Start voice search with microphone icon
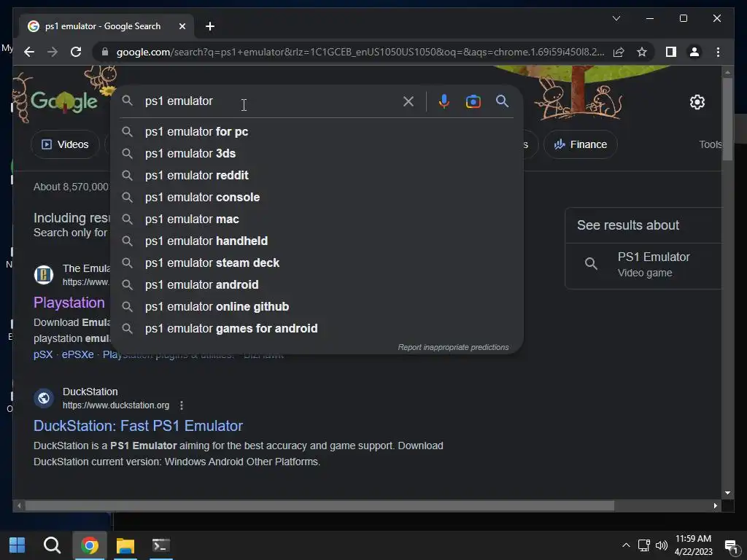 [444, 101]
